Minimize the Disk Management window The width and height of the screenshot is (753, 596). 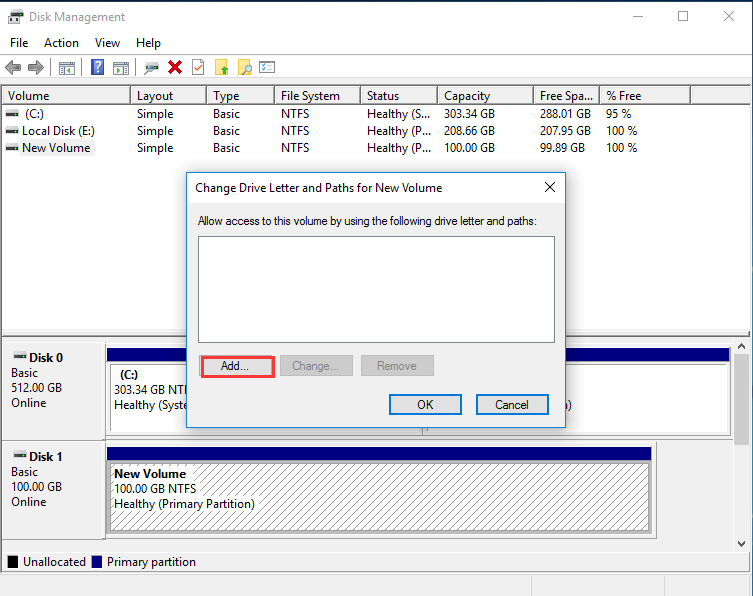638,16
